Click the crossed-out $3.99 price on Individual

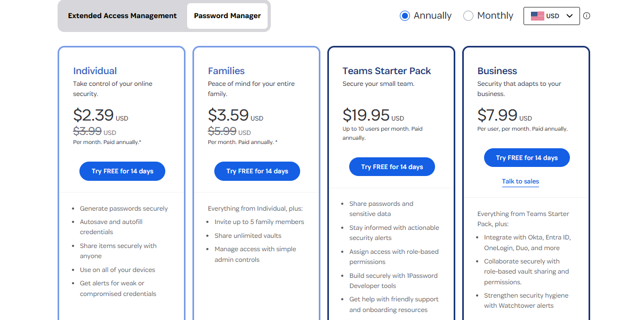(87, 132)
